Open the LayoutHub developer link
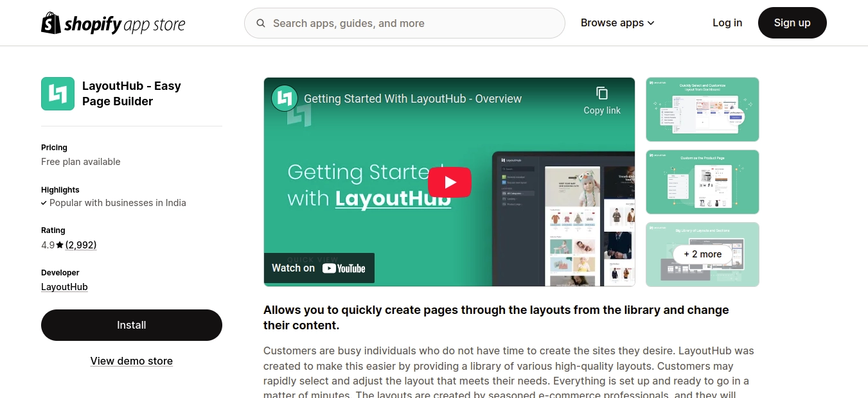 tap(64, 286)
